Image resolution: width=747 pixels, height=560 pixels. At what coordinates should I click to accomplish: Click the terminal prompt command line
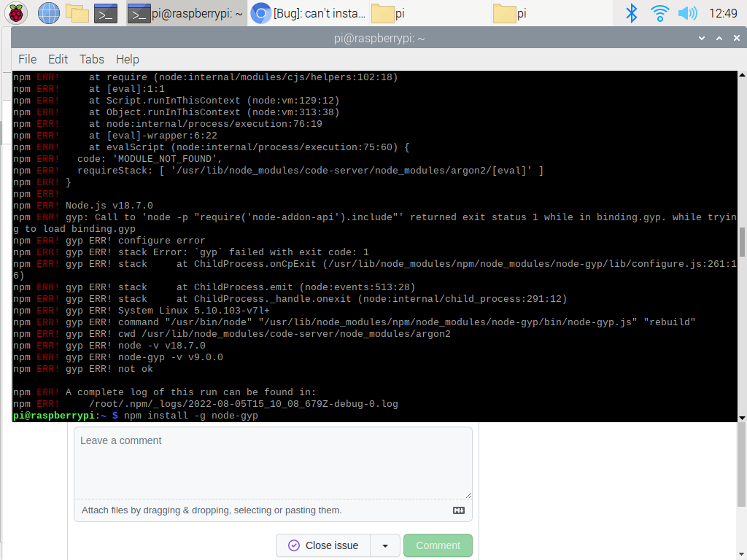point(136,416)
